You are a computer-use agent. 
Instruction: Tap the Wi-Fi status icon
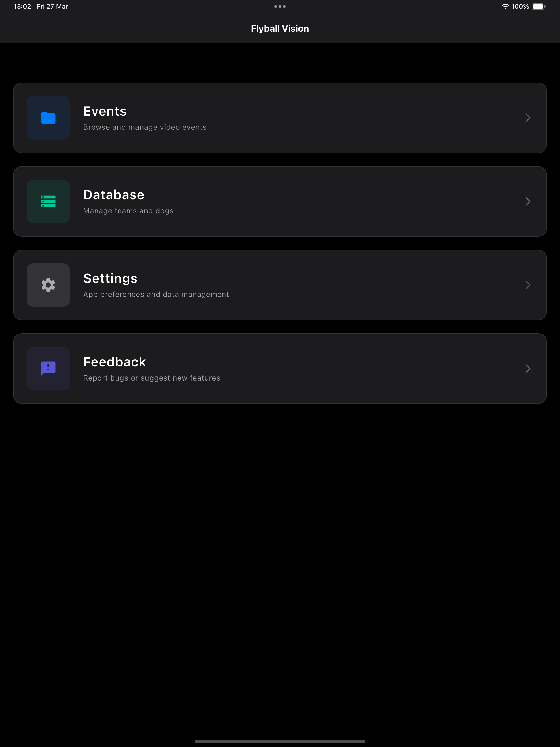point(505,6)
